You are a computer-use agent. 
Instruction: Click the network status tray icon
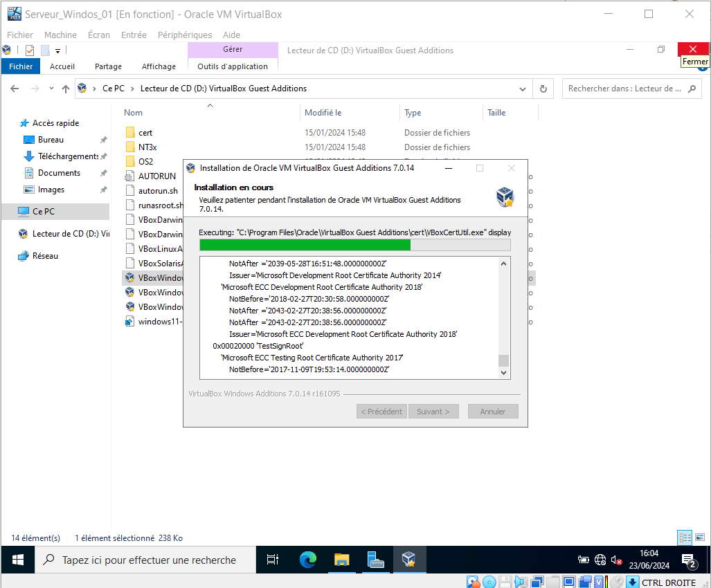600,560
